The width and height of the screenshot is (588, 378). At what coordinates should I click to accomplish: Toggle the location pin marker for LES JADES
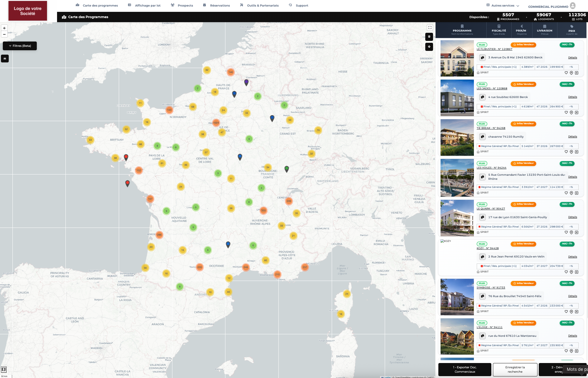571,112
